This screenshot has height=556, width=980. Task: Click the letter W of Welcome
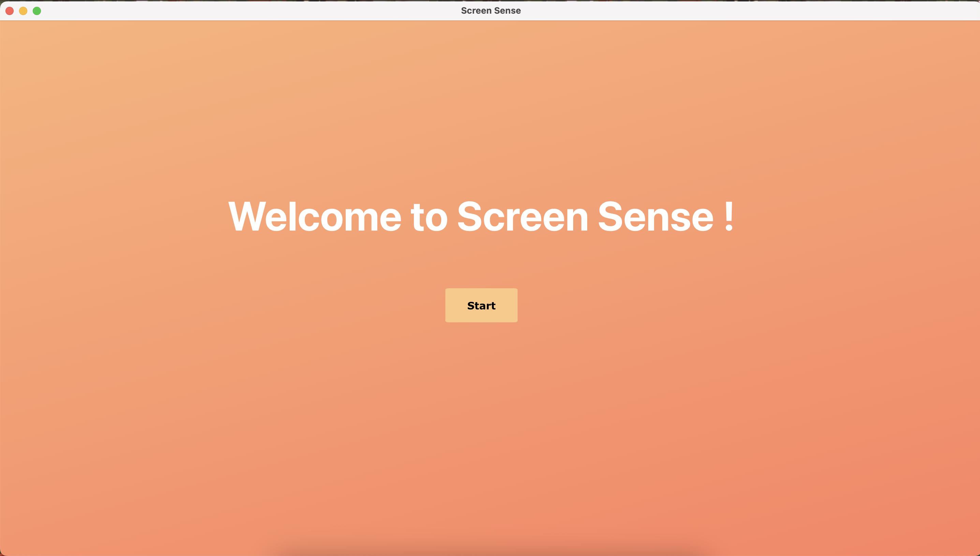(x=246, y=217)
